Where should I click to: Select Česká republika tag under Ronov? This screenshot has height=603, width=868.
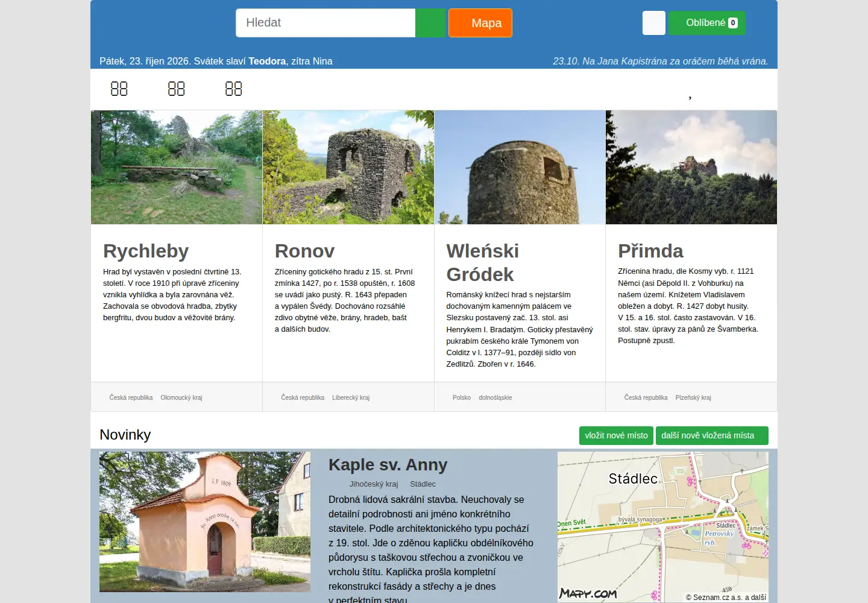pos(303,397)
